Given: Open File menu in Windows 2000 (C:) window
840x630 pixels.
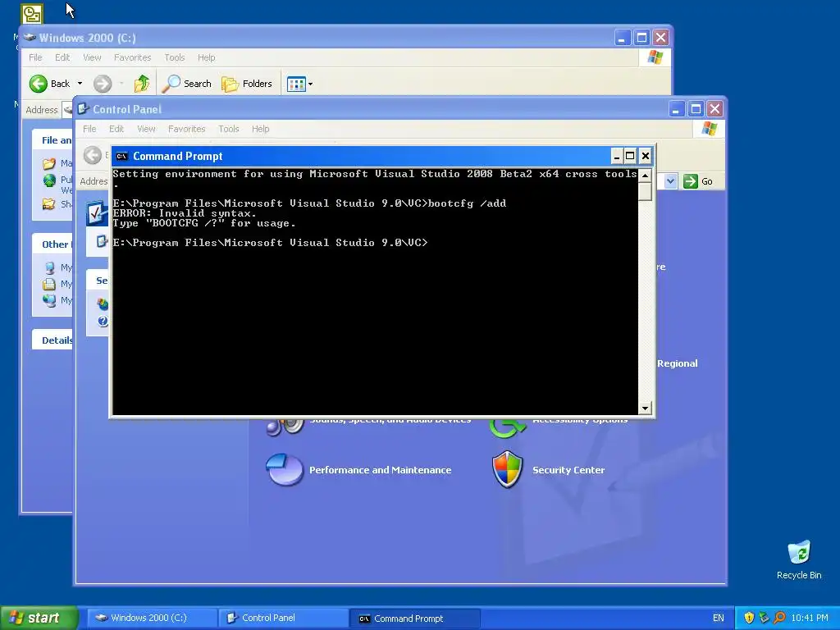Looking at the screenshot, I should (35, 57).
